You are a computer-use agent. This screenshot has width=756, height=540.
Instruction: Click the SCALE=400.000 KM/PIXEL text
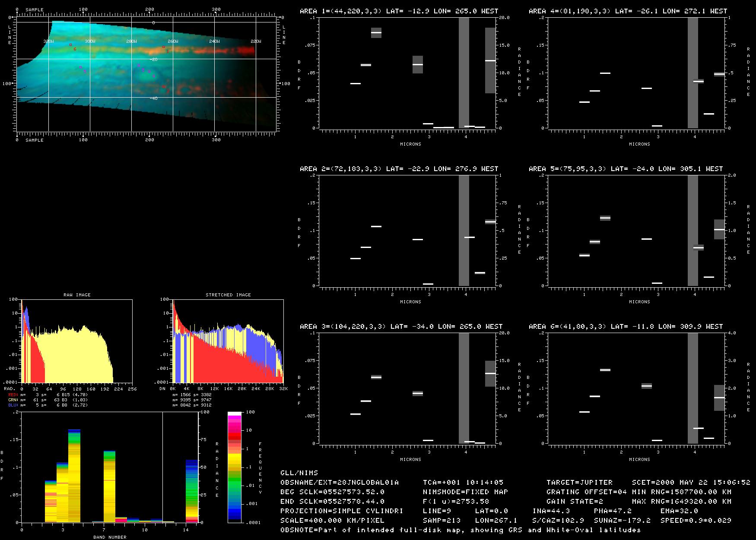coord(332,520)
